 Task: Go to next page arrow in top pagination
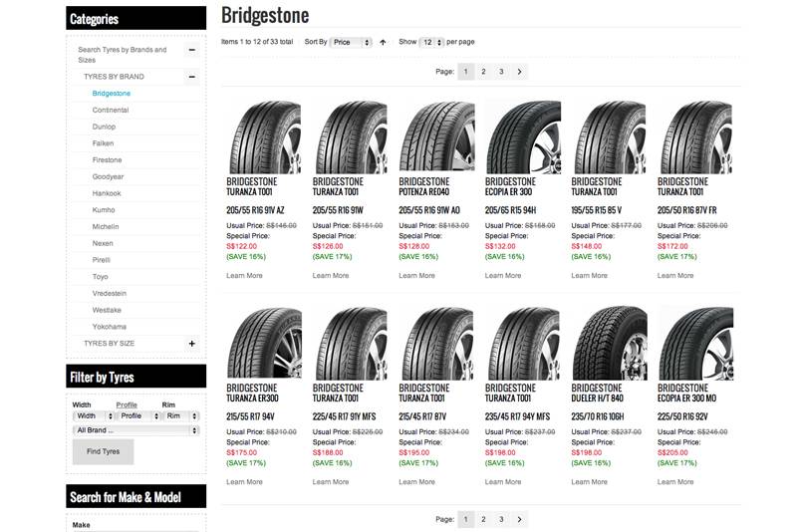(519, 72)
